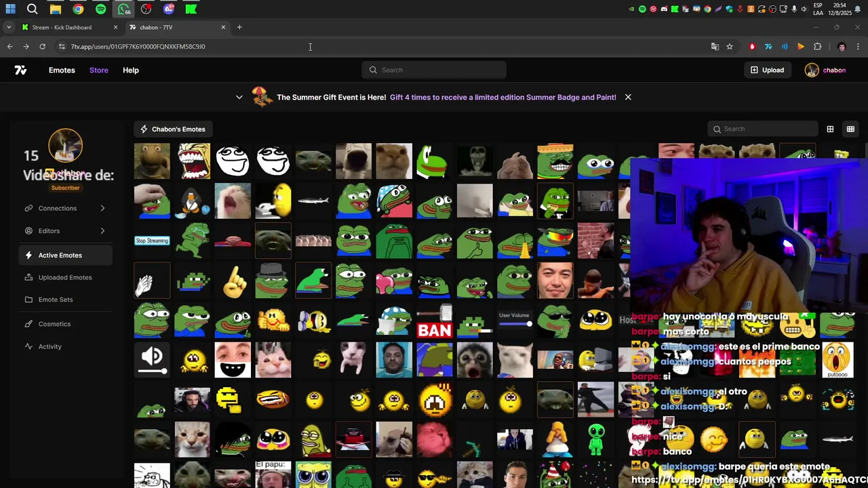868x488 pixels.
Task: Open the Windows Start menu
Action: point(11,9)
